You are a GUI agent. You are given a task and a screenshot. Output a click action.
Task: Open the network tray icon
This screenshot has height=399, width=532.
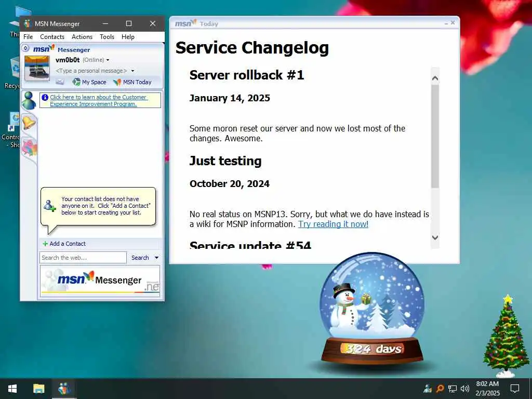pos(453,388)
